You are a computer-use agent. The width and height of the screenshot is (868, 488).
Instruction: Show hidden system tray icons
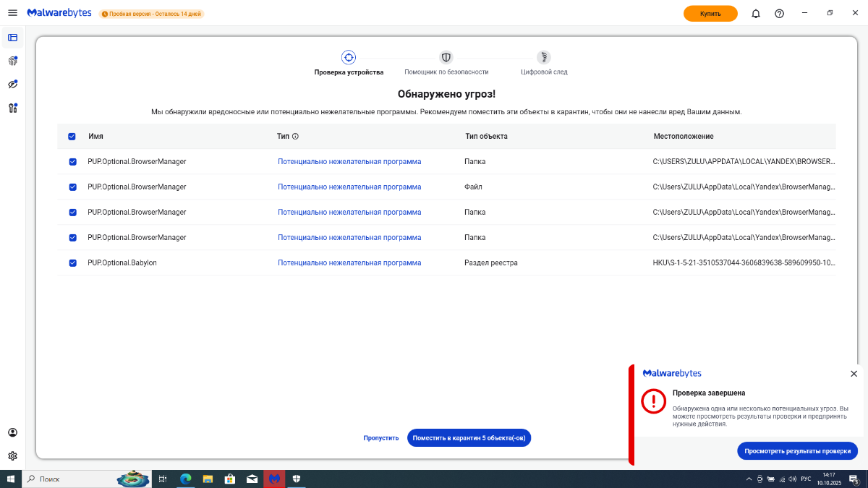(749, 479)
